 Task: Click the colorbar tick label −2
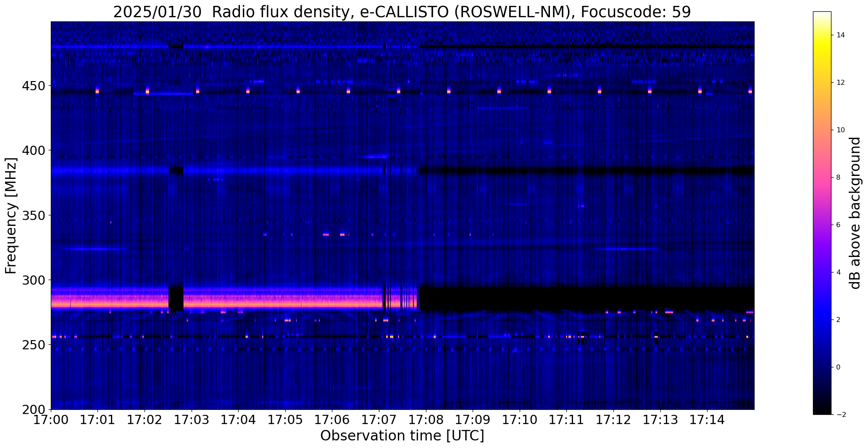[x=841, y=415]
